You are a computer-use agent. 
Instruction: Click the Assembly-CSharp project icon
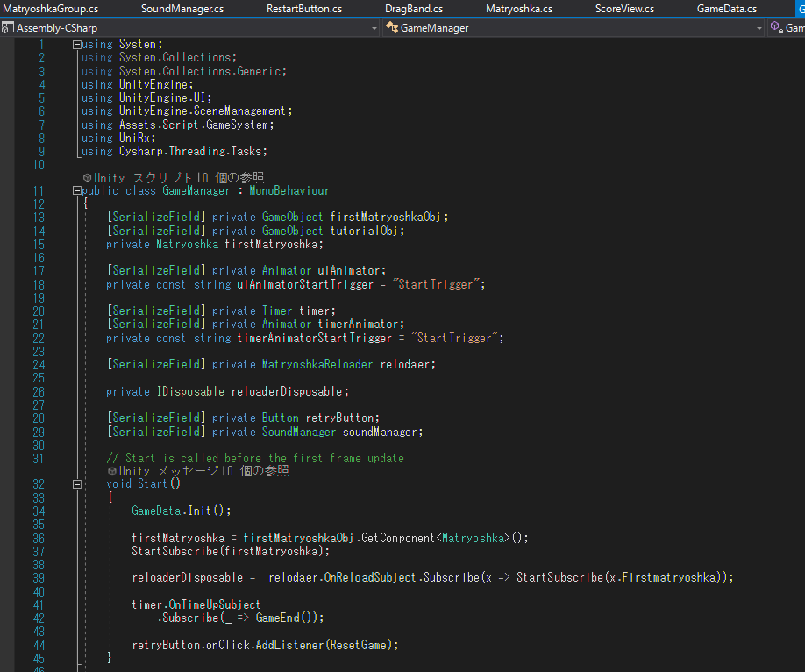coord(7,28)
